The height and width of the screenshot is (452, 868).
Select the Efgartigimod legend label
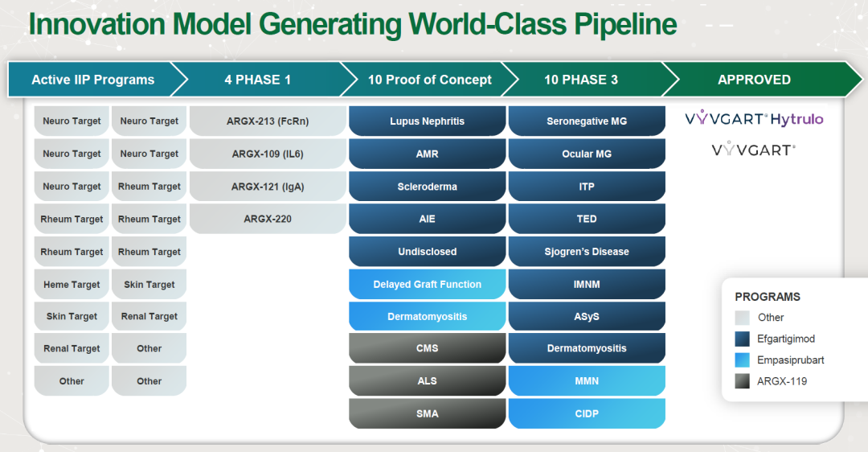click(x=785, y=339)
